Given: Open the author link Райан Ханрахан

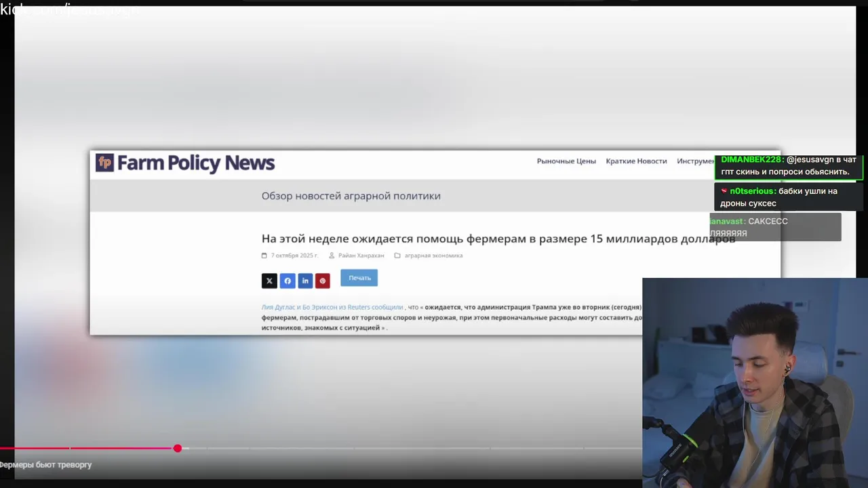Looking at the screenshot, I should point(361,256).
